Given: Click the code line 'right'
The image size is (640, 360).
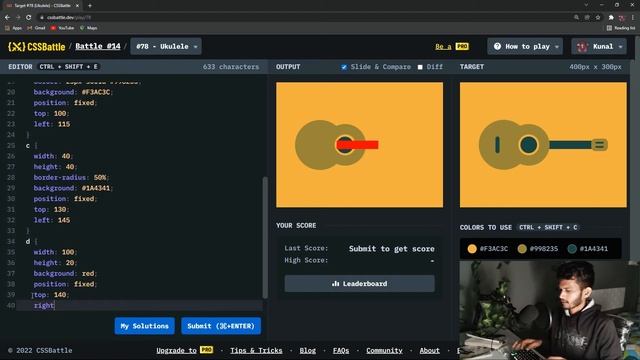Looking at the screenshot, I should point(44,305).
